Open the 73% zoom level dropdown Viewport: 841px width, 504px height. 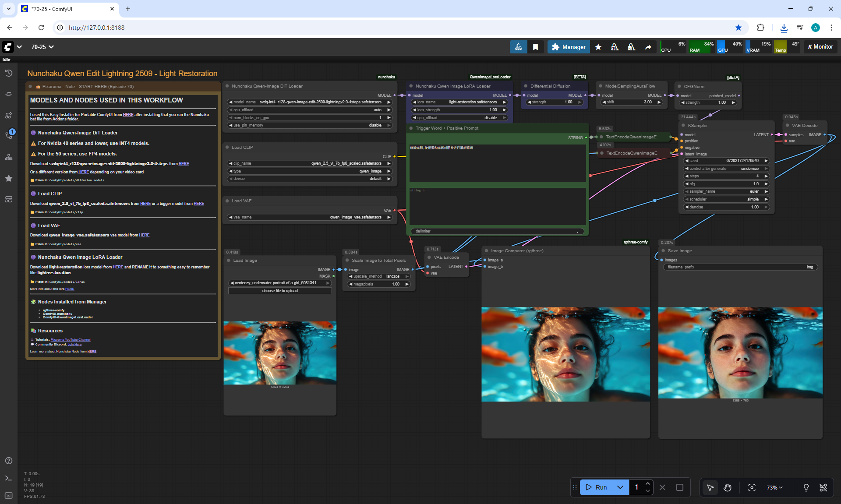(774, 487)
